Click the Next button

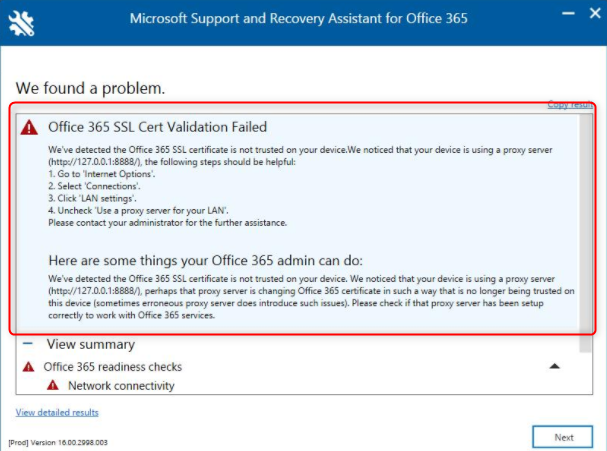tap(562, 437)
